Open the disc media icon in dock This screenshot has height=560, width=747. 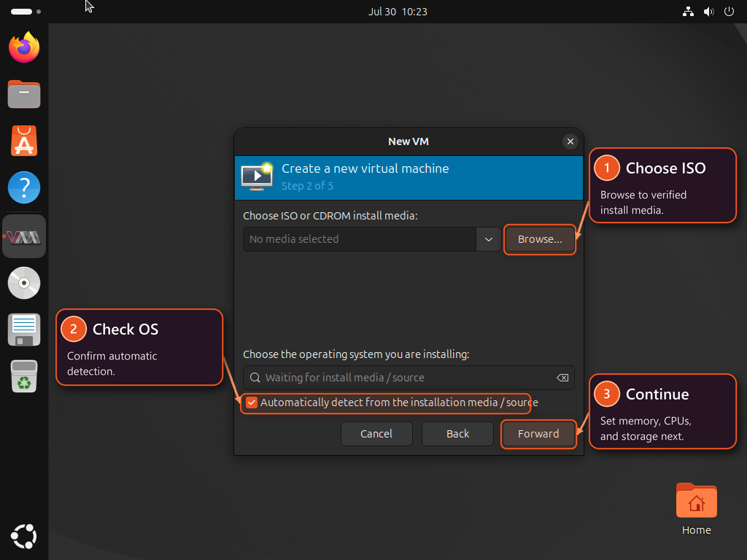tap(24, 283)
